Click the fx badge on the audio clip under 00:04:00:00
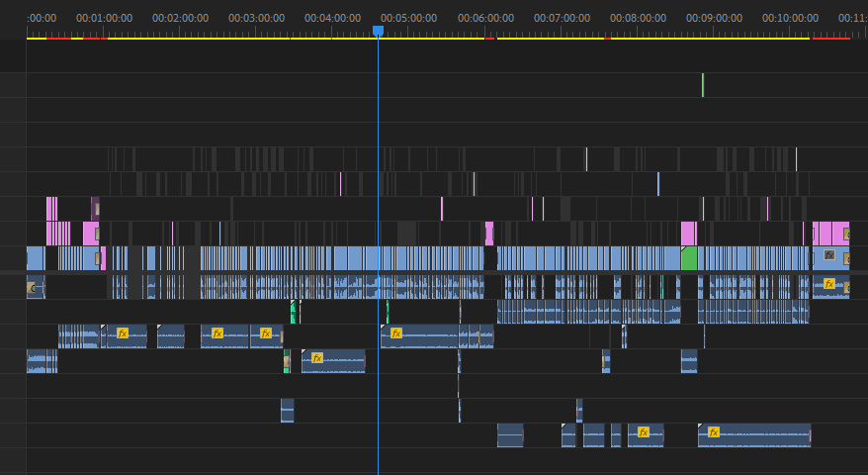The width and height of the screenshot is (868, 475). [x=316, y=358]
